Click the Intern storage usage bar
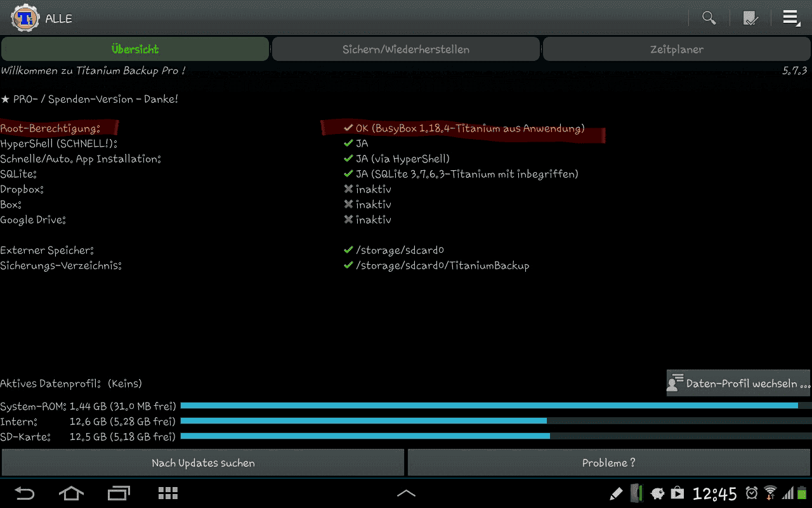Viewport: 812px width, 508px height. [496, 420]
